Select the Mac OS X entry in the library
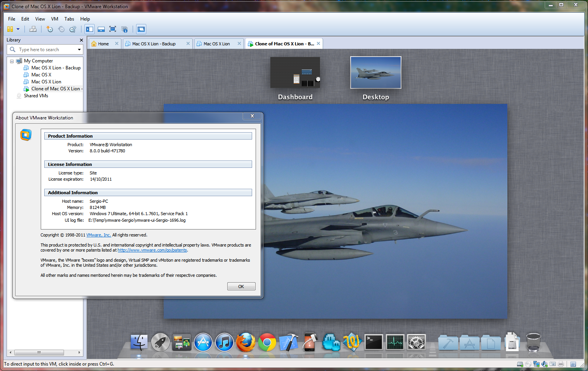The width and height of the screenshot is (588, 371). click(x=41, y=75)
